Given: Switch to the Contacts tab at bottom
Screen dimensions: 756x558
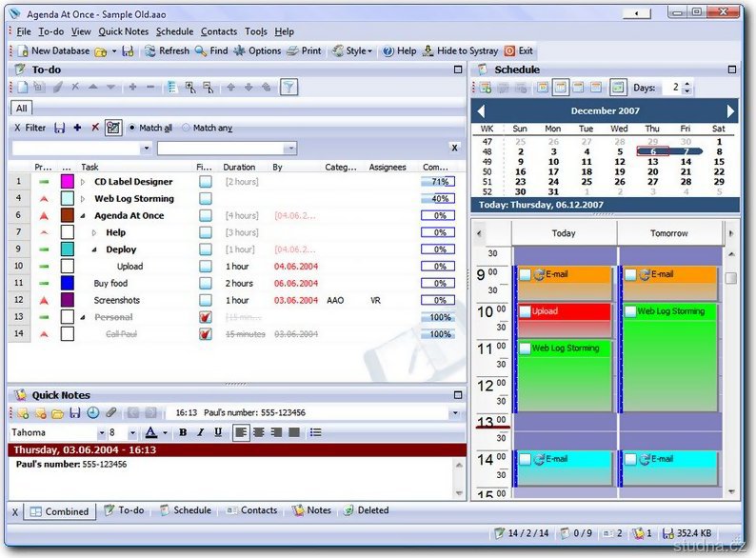Looking at the screenshot, I should [x=251, y=510].
